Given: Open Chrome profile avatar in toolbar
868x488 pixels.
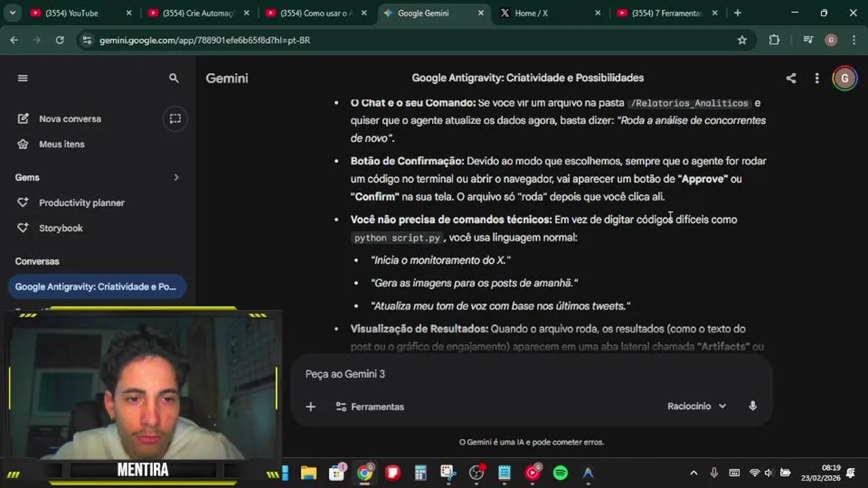Looking at the screenshot, I should click(x=831, y=40).
